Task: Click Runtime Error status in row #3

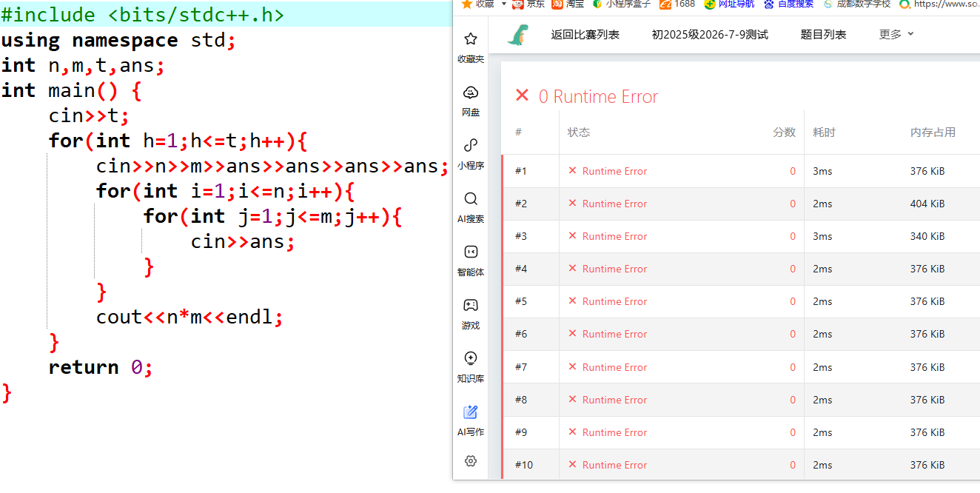Action: click(x=614, y=236)
